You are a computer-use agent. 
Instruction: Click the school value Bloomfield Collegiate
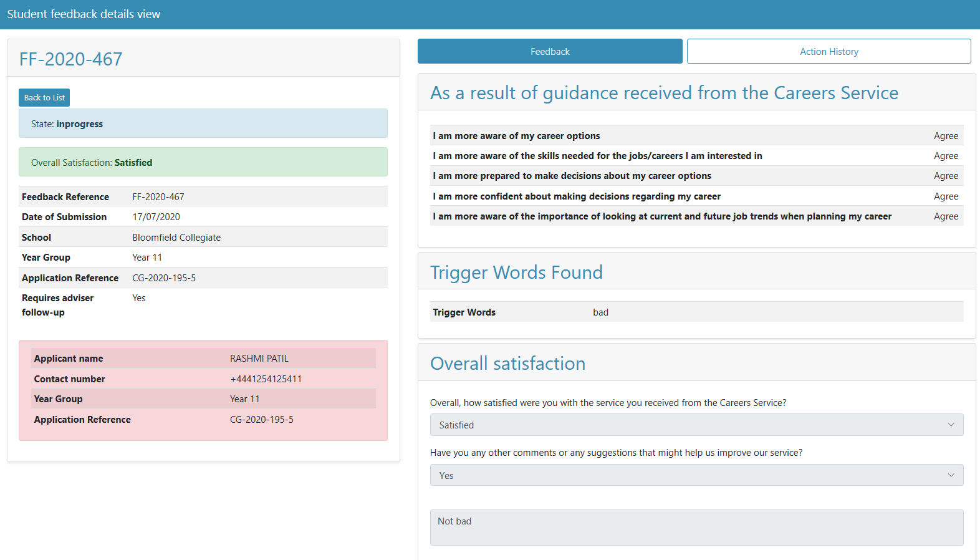[x=176, y=238]
